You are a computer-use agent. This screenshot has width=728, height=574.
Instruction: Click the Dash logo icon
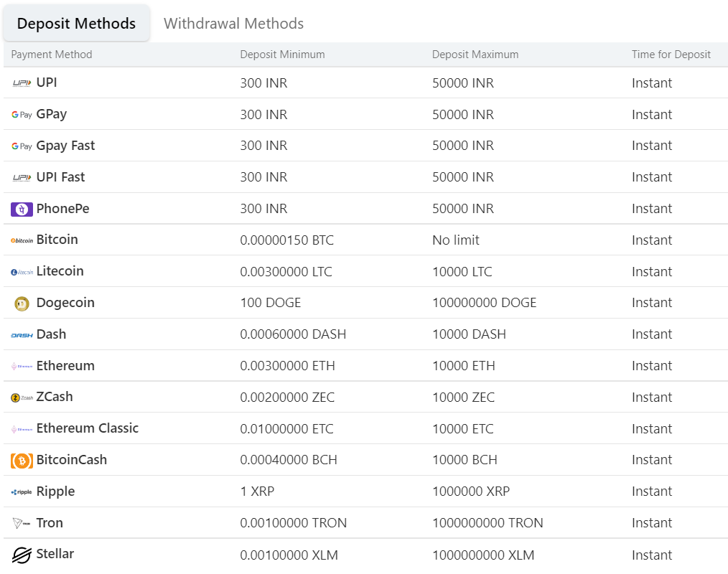pos(22,335)
